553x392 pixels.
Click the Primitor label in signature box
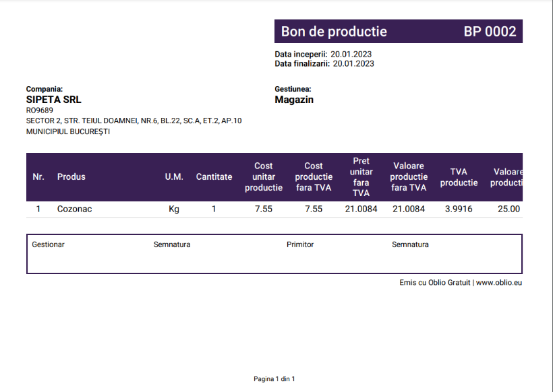pos(300,244)
